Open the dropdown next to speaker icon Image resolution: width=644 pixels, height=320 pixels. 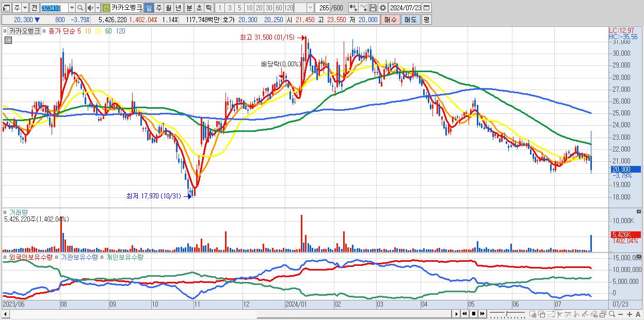98,8
